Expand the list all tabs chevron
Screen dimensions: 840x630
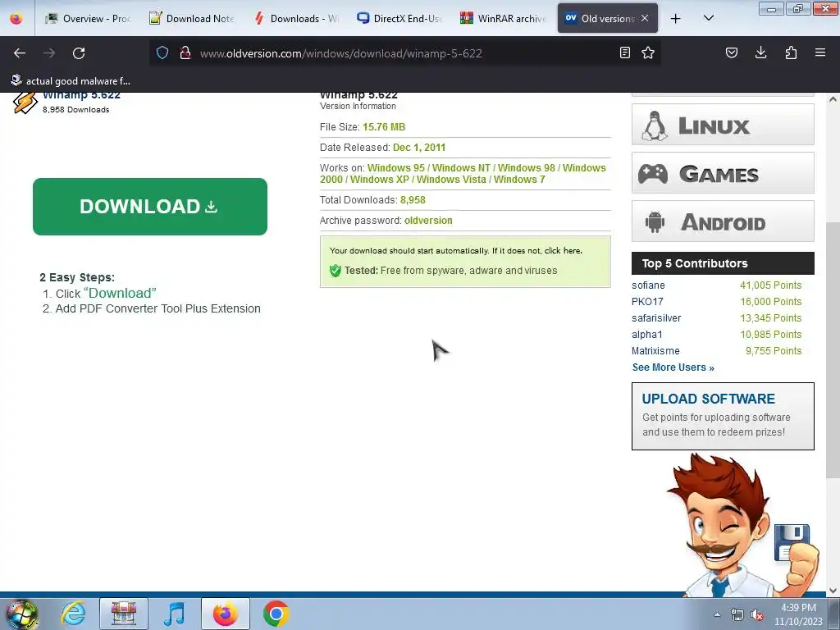708,18
